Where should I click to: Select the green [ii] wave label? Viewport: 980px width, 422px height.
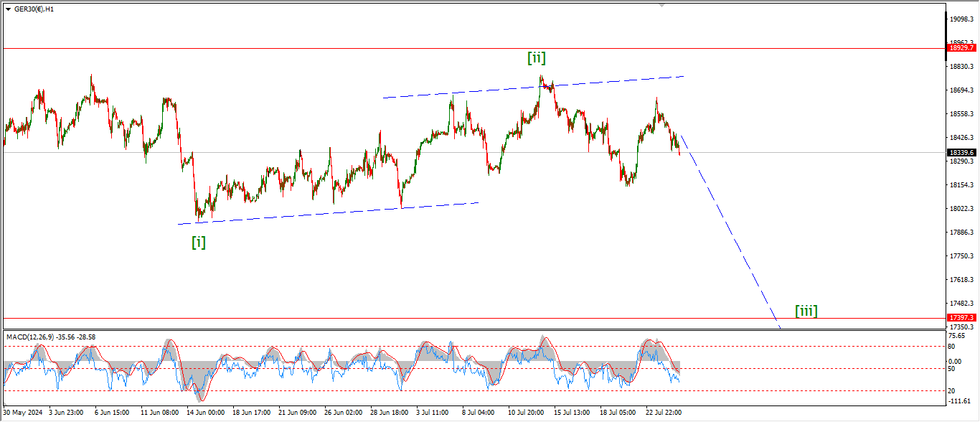click(x=536, y=57)
